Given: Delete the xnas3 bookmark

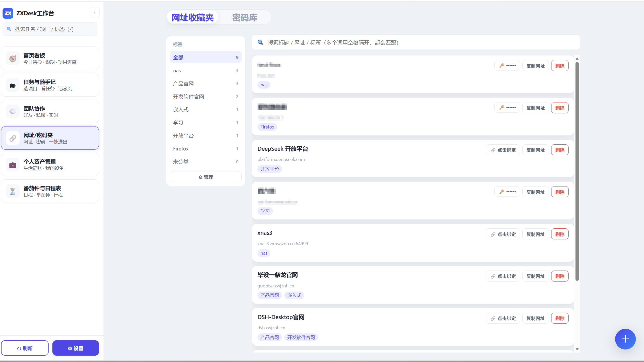Looking at the screenshot, I should (560, 234).
